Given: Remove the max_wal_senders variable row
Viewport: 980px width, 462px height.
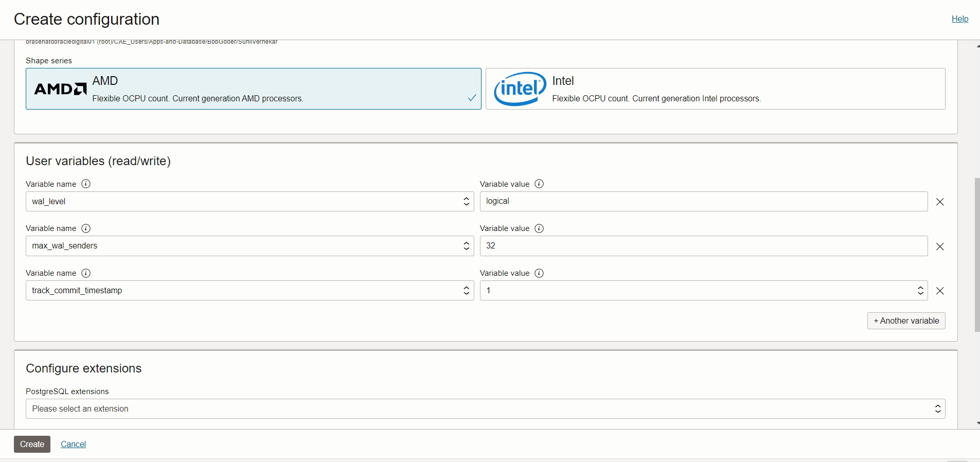Looking at the screenshot, I should point(940,246).
